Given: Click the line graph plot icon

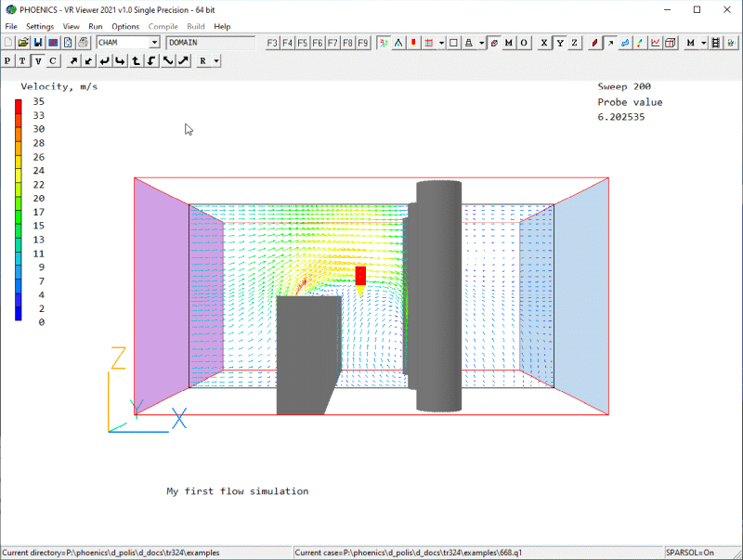Looking at the screenshot, I should pyautogui.click(x=656, y=43).
